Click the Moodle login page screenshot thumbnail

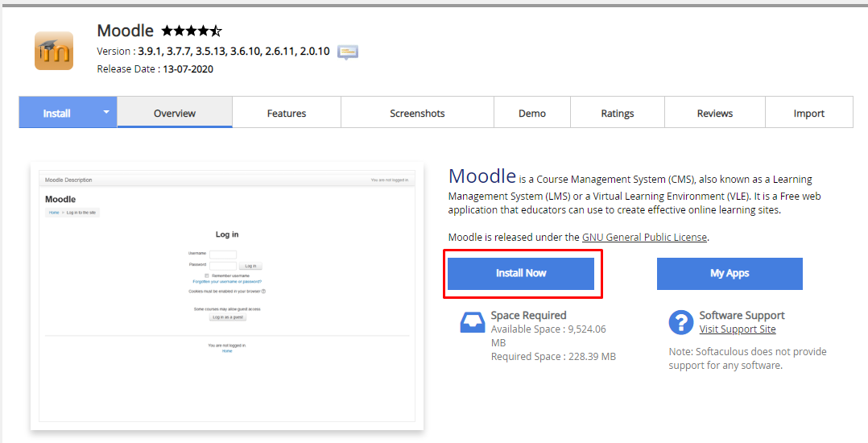coord(227,296)
